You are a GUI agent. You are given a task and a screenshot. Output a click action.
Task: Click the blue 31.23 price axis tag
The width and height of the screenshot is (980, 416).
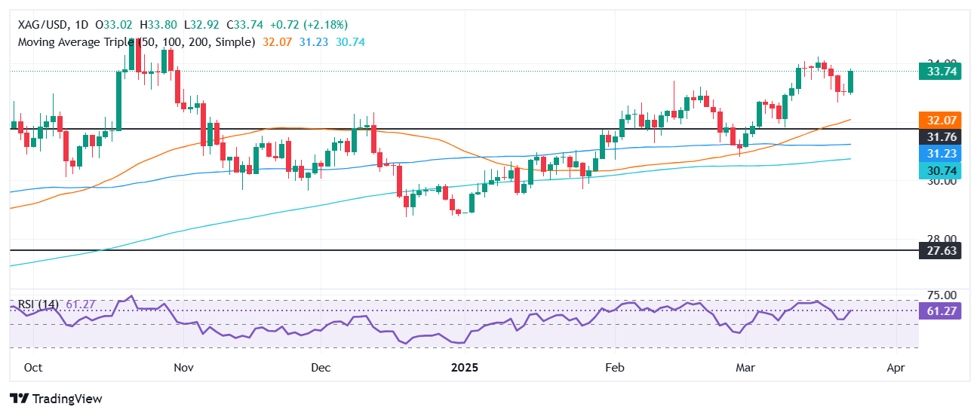tap(939, 154)
